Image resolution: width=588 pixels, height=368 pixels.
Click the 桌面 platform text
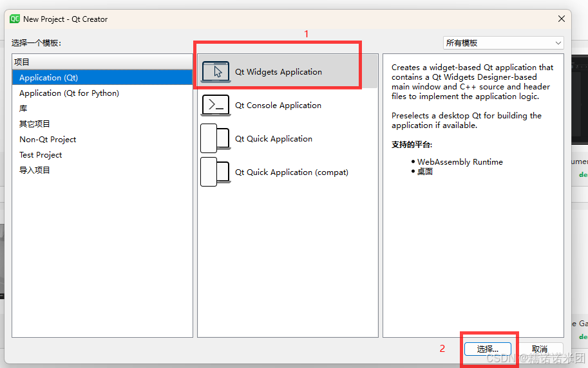(425, 172)
